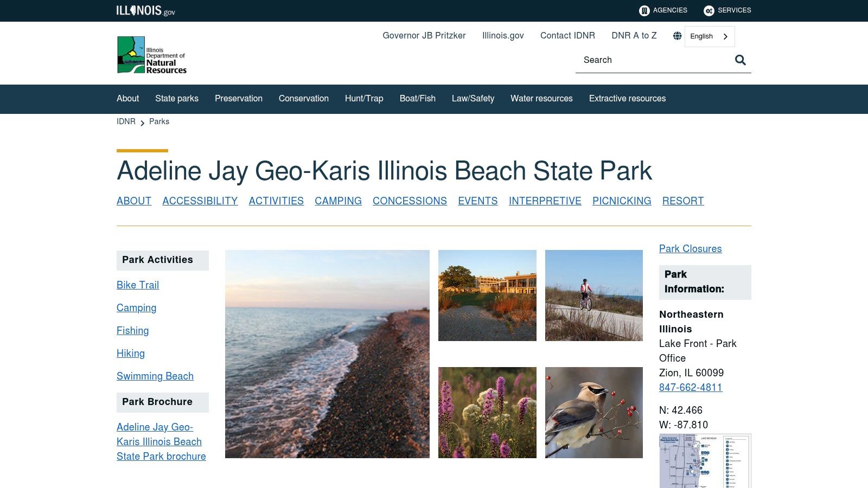This screenshot has width=868, height=488.
Task: Open the Water resources menu
Action: coord(541,99)
